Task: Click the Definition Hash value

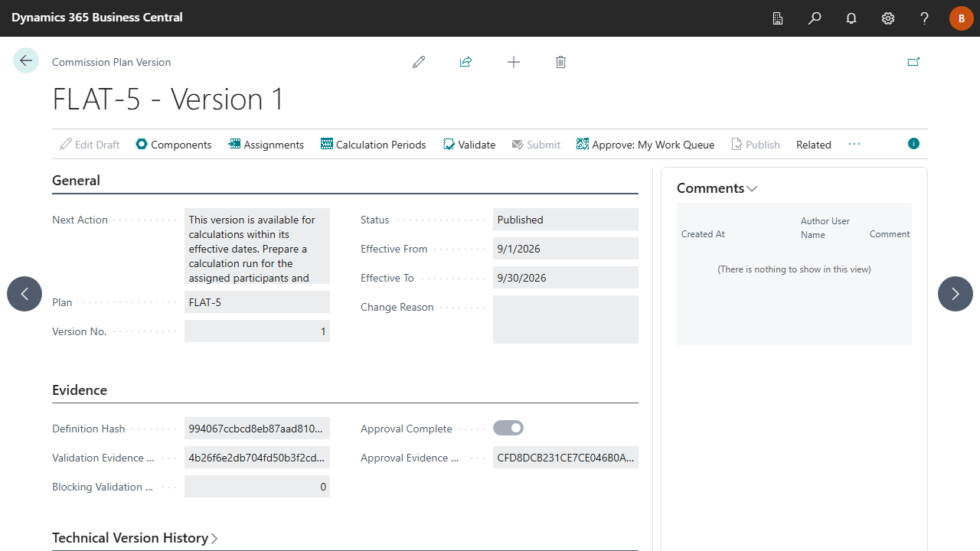Action: [257, 429]
